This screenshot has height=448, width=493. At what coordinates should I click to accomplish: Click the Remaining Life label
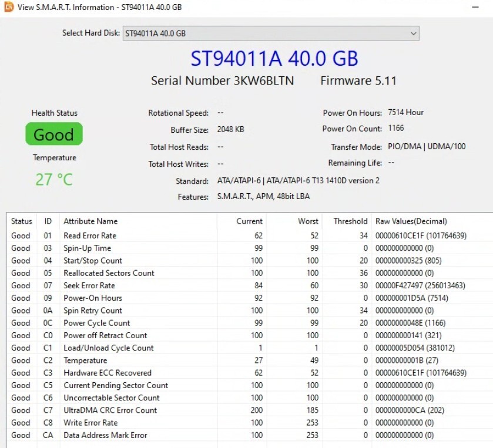point(355,163)
